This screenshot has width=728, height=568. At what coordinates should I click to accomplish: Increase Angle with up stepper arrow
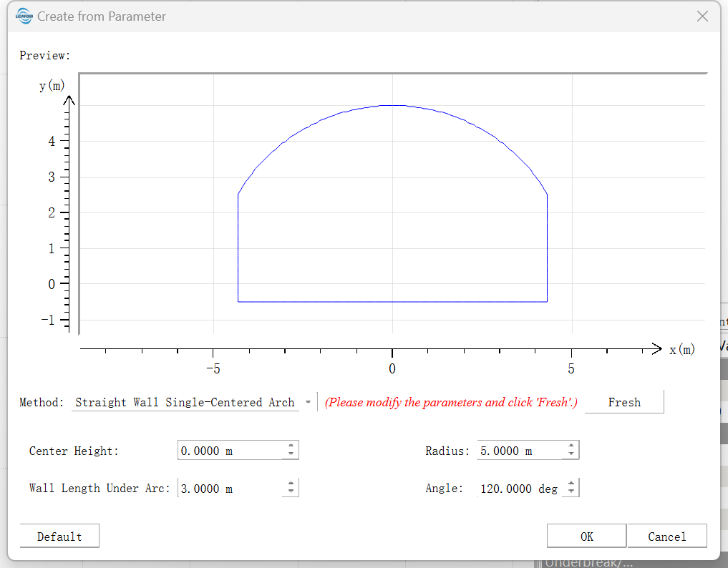pos(571,484)
